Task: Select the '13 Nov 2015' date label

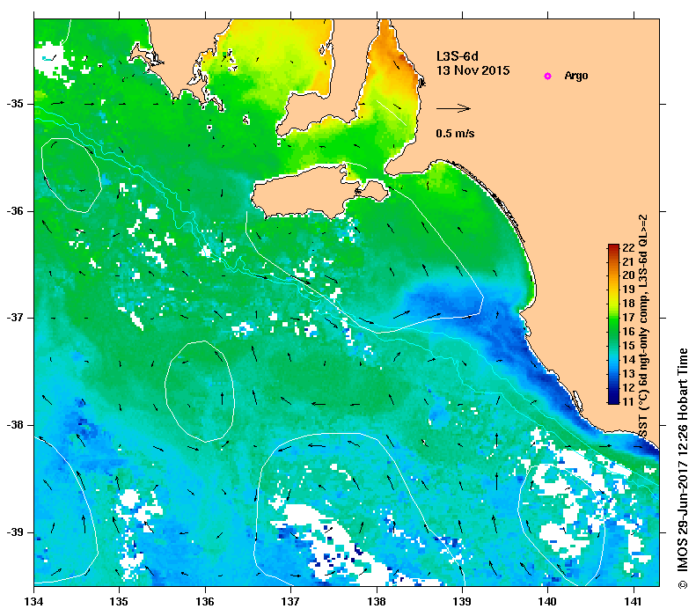Action: [x=473, y=70]
